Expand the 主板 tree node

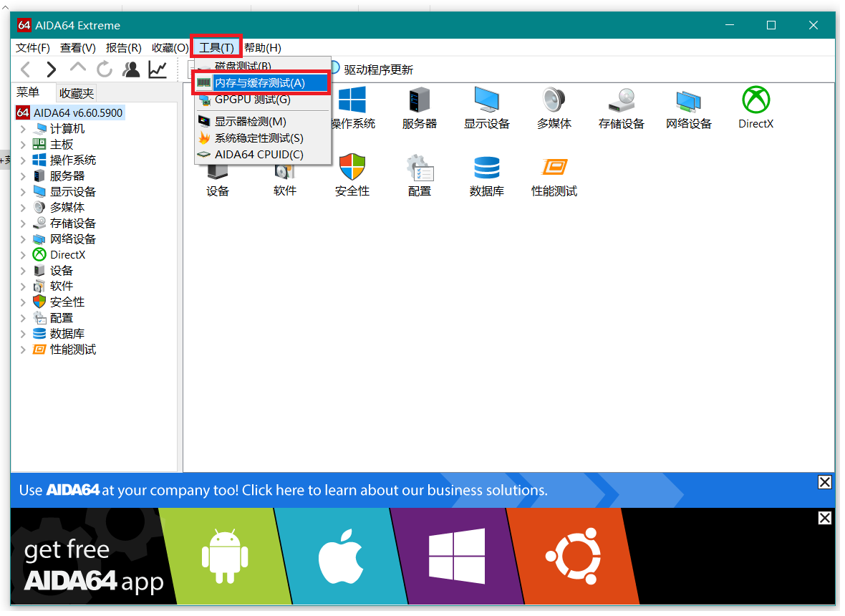[23, 145]
